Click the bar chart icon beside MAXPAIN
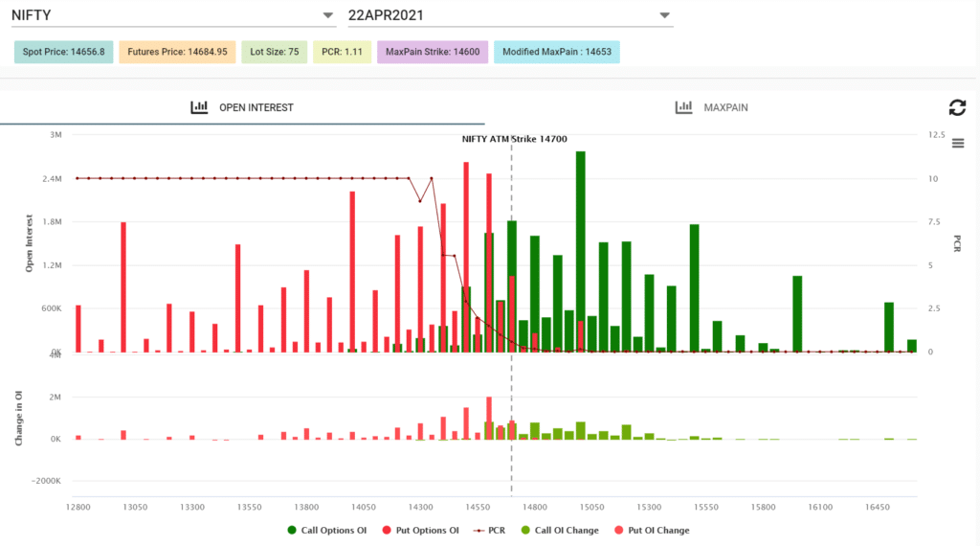980x546 pixels. pyautogui.click(x=683, y=107)
